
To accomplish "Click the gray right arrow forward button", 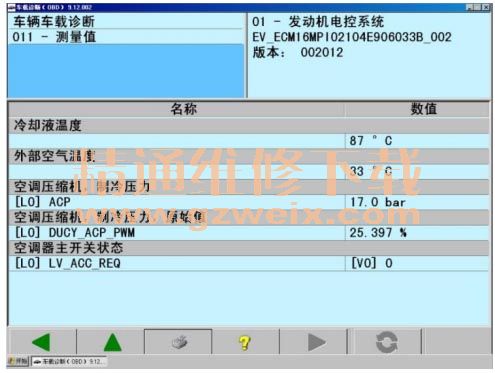I will 315,342.
